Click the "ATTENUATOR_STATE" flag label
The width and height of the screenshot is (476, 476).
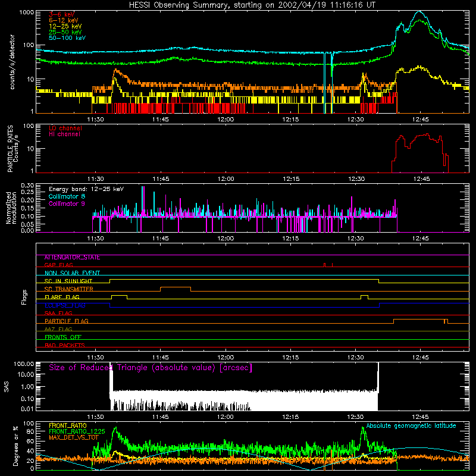coord(72,258)
